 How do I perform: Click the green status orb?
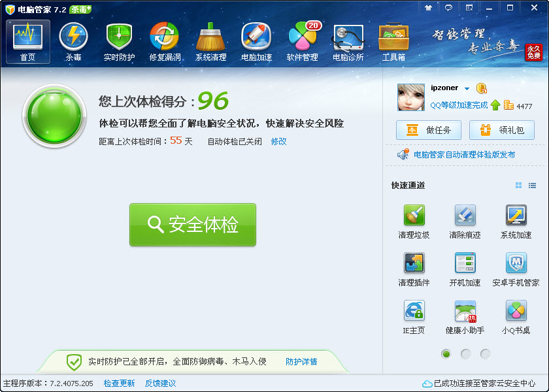pos(54,116)
